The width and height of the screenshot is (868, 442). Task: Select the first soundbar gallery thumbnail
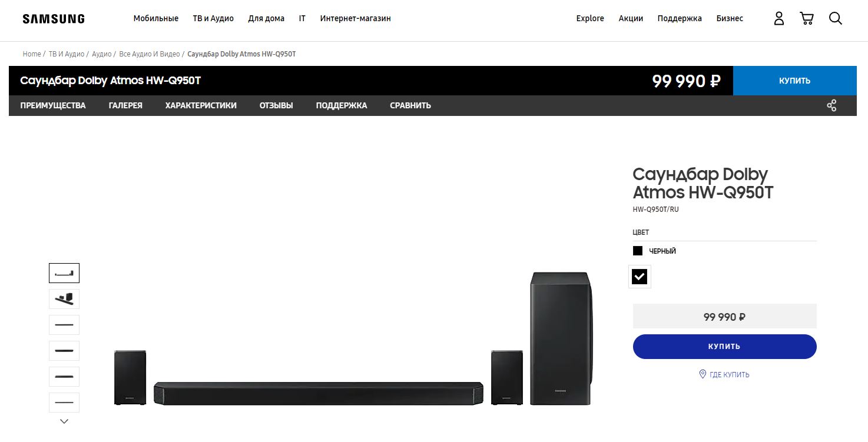coord(64,273)
